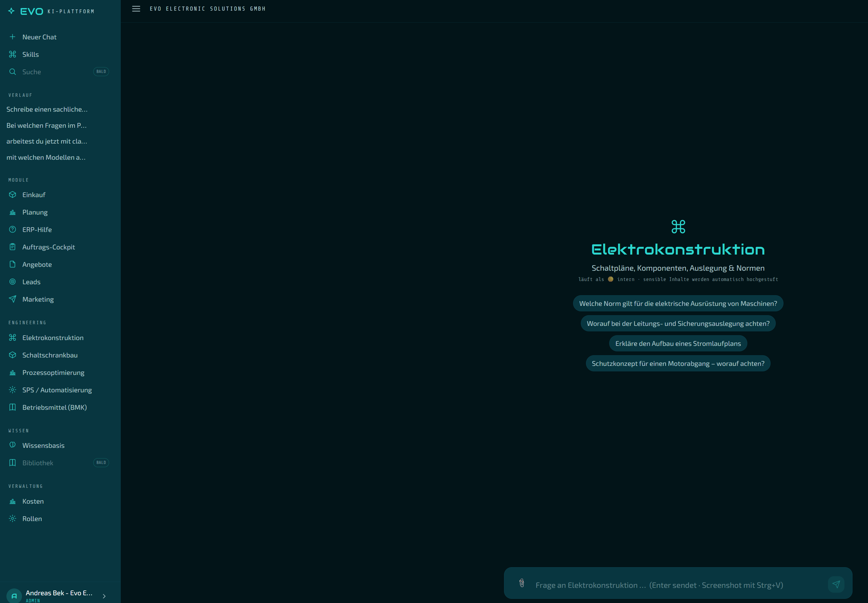Ask which Norm applies to electrical Ausrüstung von Maschinen
868x603 pixels.
point(678,303)
